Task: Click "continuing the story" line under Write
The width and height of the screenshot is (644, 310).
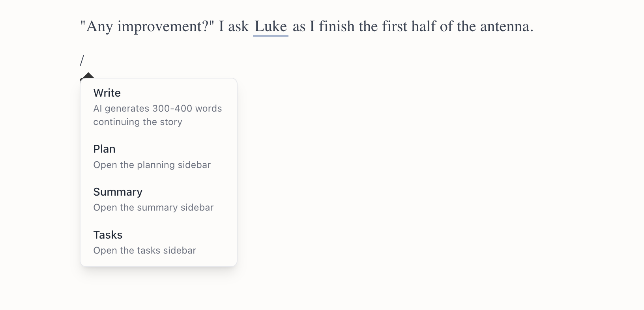Action: [x=138, y=122]
